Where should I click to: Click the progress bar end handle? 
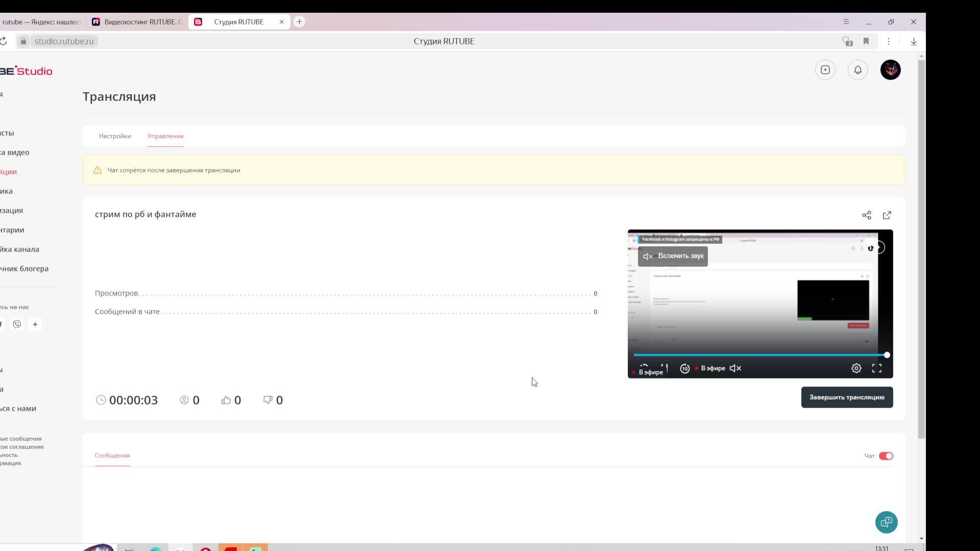pos(887,355)
